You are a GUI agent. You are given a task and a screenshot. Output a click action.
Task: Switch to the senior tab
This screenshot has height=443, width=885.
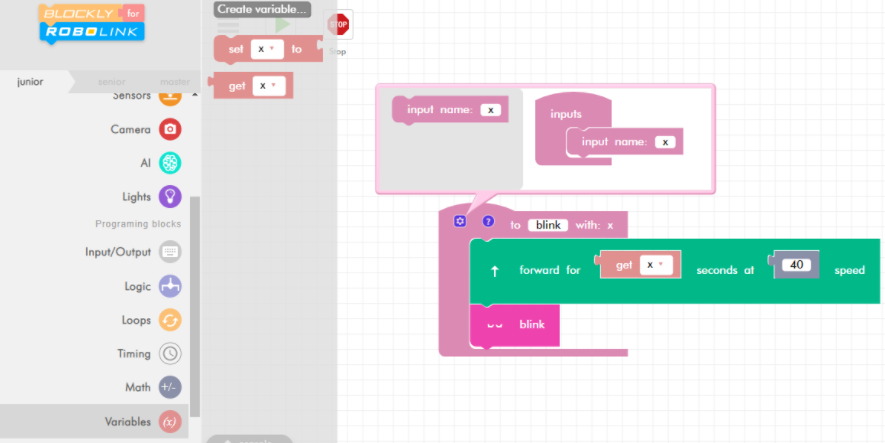pyautogui.click(x=111, y=81)
